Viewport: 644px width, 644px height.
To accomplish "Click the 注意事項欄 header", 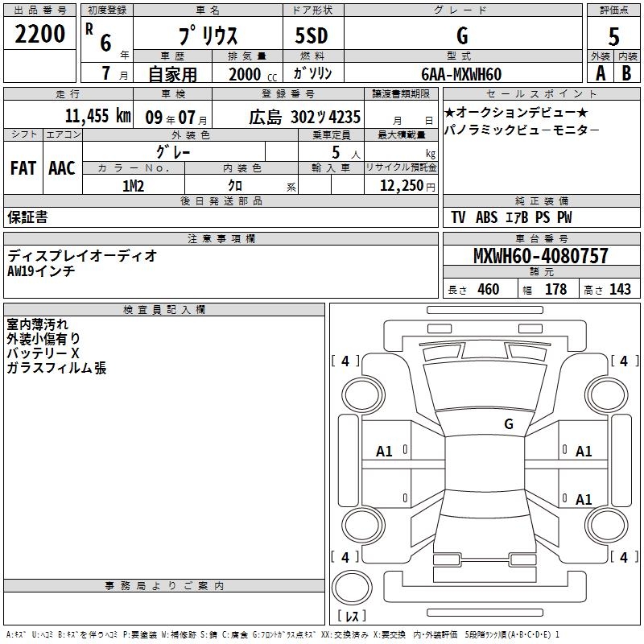I will [x=221, y=238].
